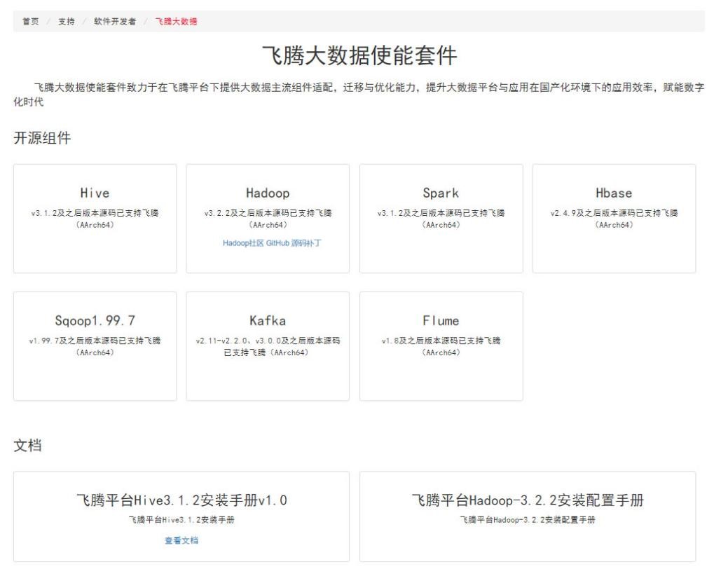This screenshot has width=728, height=569.
Task: Open the Kafka component card
Action: (268, 346)
